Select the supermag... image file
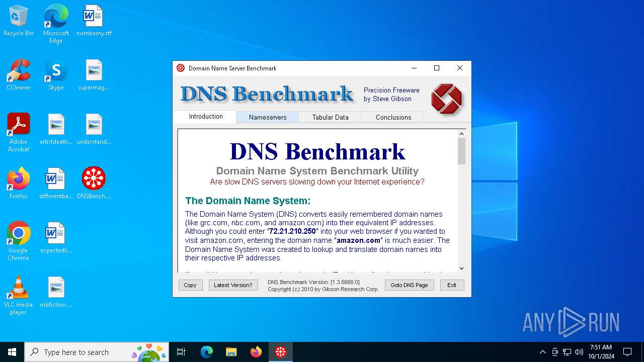 click(x=94, y=75)
